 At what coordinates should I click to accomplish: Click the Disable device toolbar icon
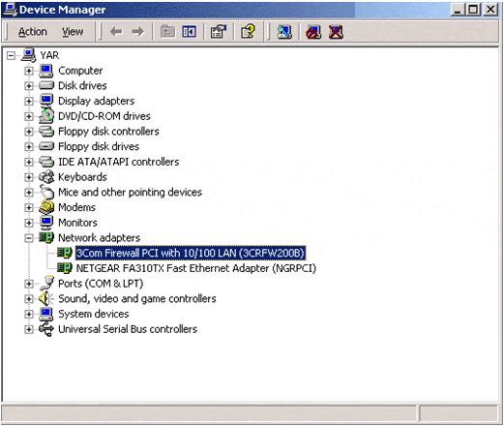click(x=313, y=32)
